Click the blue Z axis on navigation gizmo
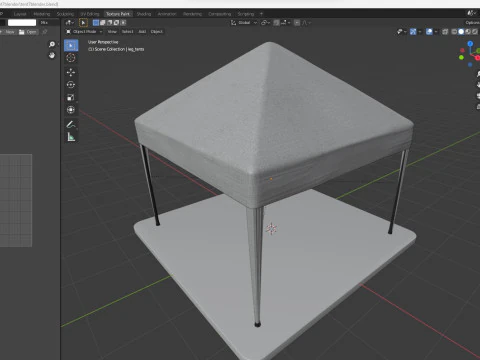This screenshot has height=360, width=480. point(470,44)
